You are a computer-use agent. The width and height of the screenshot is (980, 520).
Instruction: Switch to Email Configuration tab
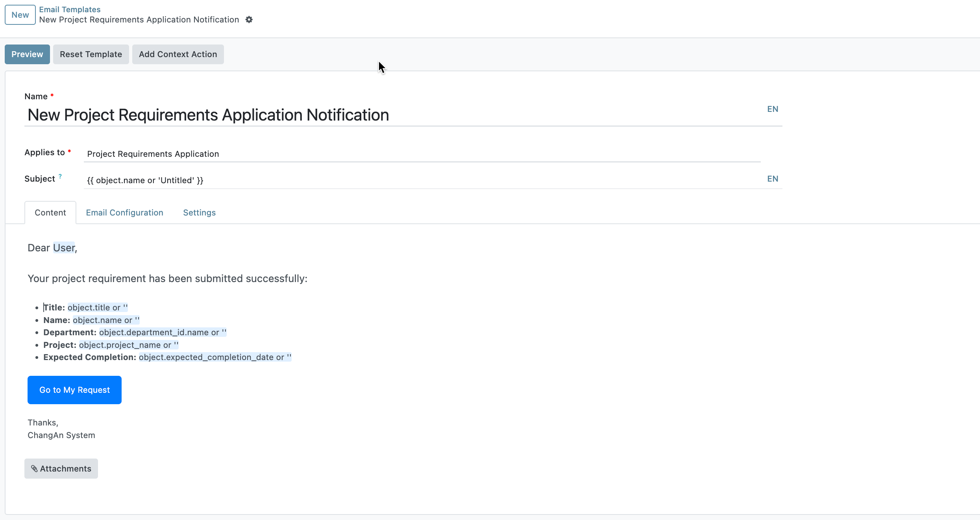124,213
